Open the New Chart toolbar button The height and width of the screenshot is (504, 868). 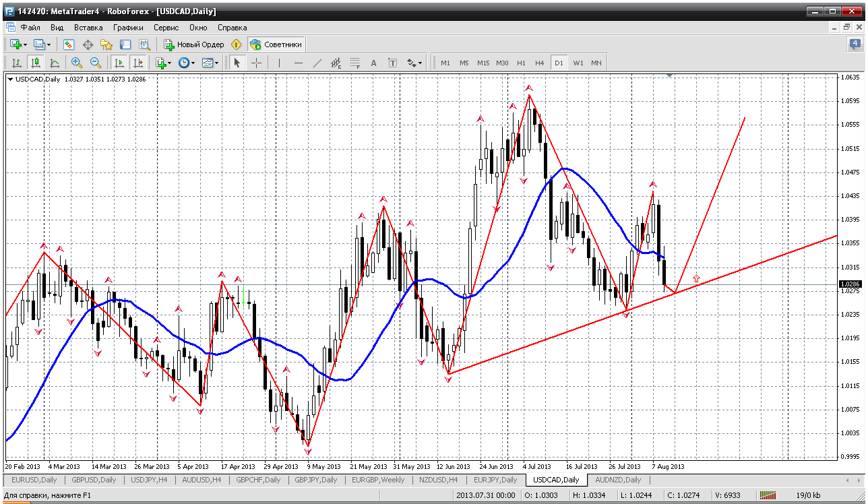[x=18, y=44]
